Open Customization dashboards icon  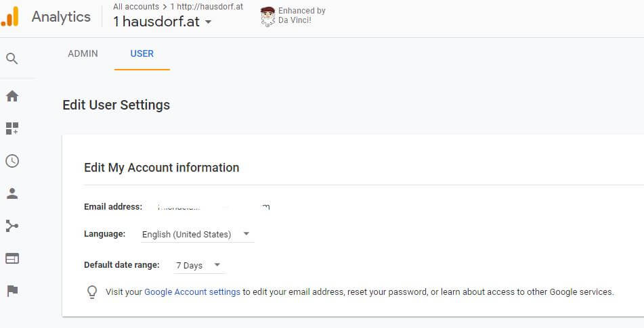coord(12,128)
